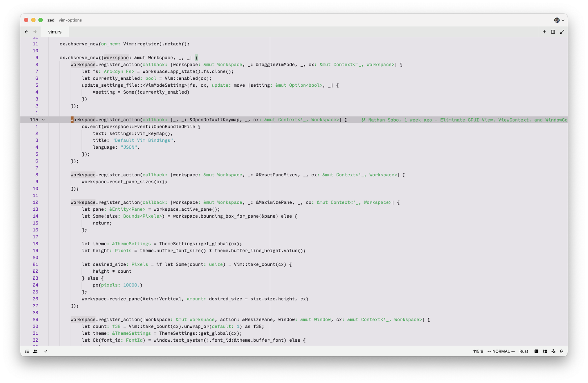Open the collaboration panel icon

pos(36,351)
